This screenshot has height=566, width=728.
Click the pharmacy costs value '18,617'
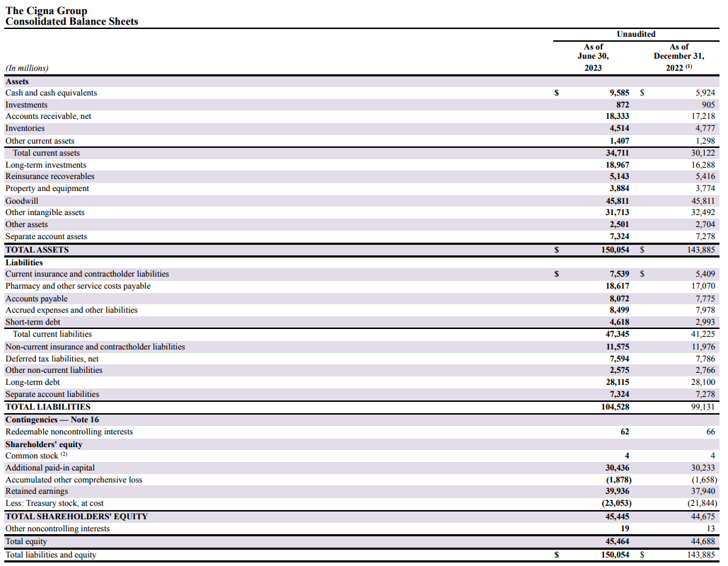coord(618,286)
